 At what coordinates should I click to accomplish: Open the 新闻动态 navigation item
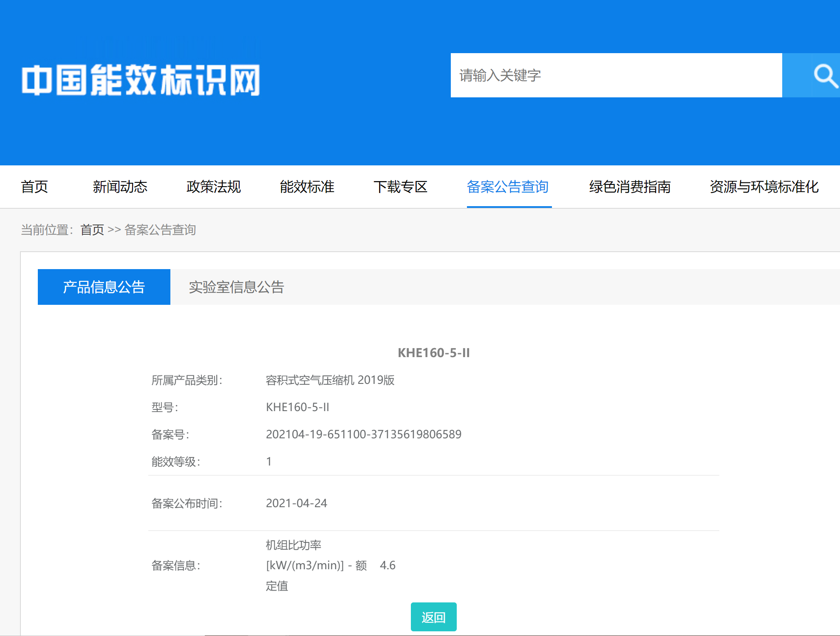pyautogui.click(x=120, y=187)
